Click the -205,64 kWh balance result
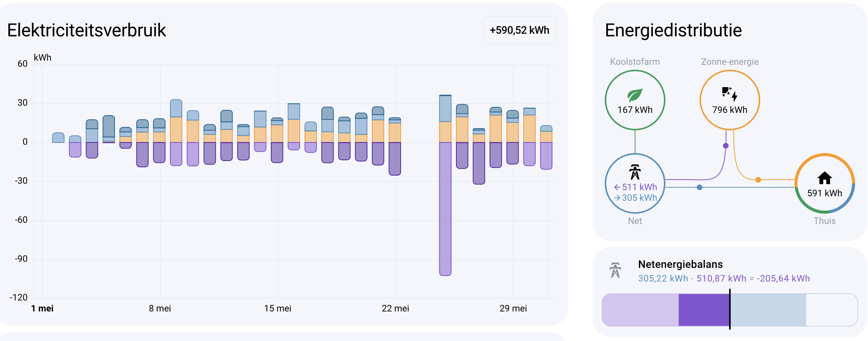This screenshot has width=868, height=341. (783, 278)
